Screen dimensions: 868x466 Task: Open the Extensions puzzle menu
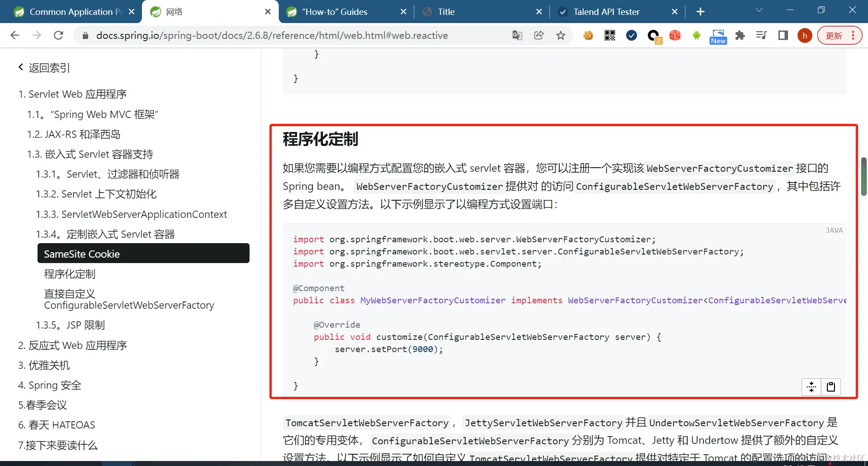(x=740, y=35)
